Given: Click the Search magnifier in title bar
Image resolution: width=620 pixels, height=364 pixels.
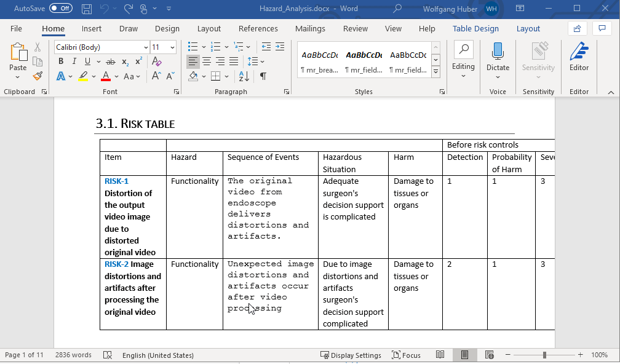Looking at the screenshot, I should [x=397, y=8].
